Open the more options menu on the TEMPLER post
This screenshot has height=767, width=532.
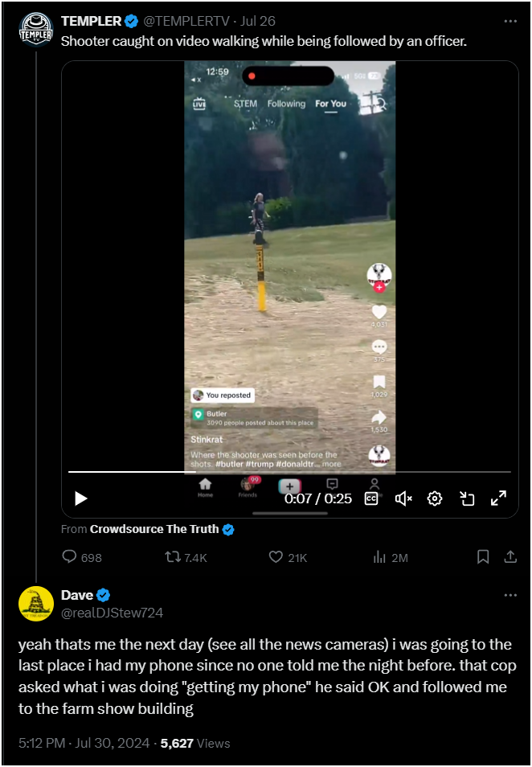[510, 21]
